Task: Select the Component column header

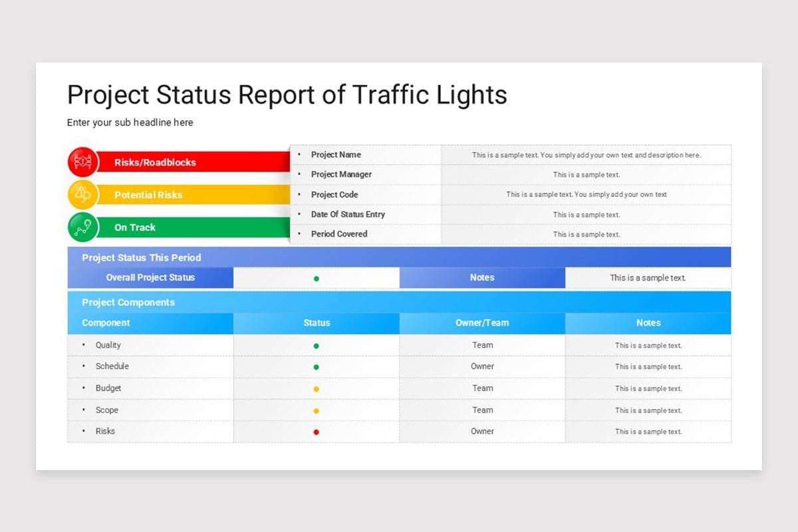Action: click(106, 323)
